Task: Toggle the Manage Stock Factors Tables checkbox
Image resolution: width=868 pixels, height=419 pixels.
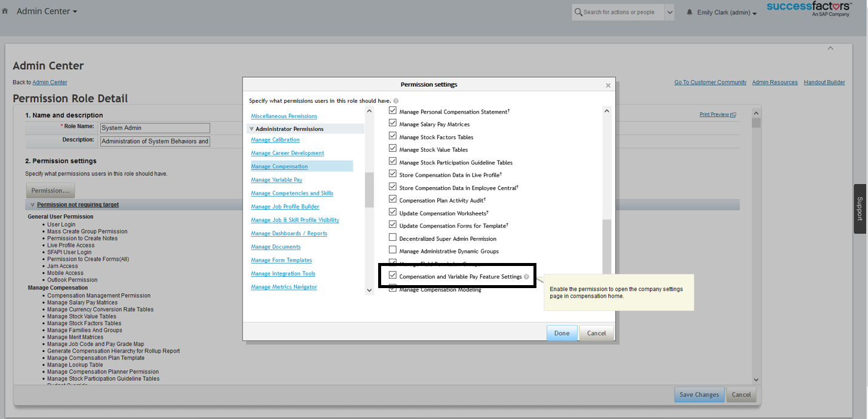Action: click(392, 136)
